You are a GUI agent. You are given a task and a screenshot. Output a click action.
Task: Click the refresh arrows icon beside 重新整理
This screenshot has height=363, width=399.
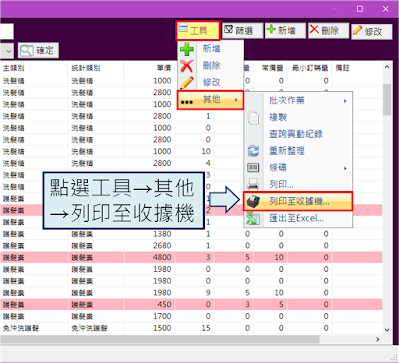click(253, 151)
